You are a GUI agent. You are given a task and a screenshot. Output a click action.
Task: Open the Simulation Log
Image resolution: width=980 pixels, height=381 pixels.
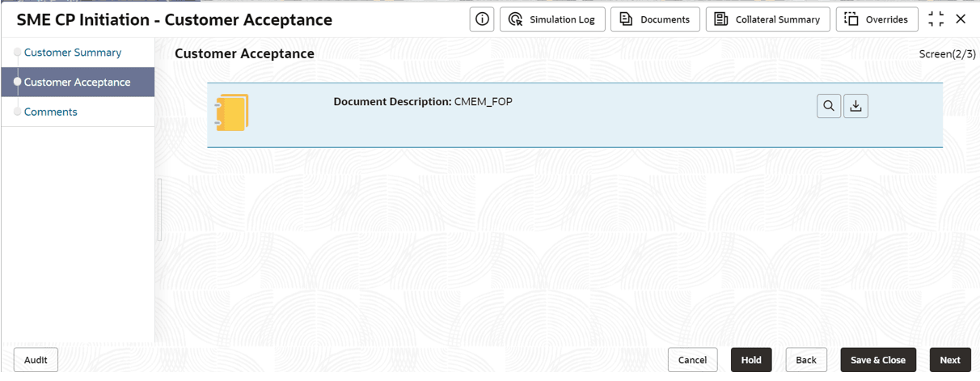(x=553, y=19)
